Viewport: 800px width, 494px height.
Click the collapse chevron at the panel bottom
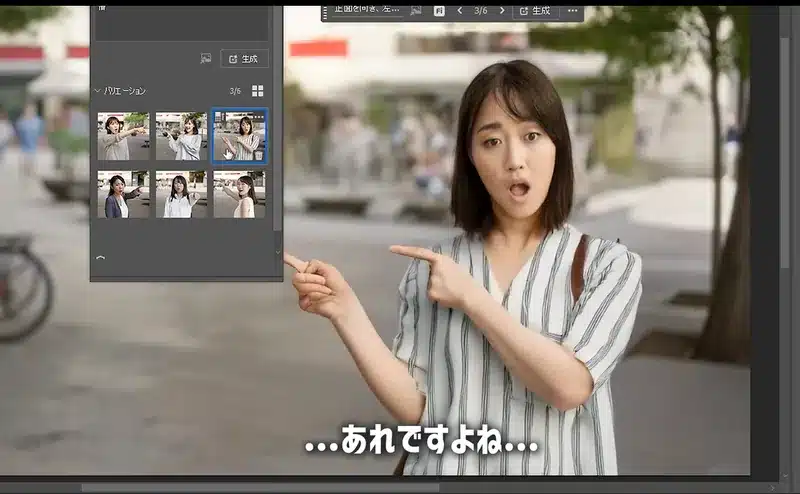101,258
